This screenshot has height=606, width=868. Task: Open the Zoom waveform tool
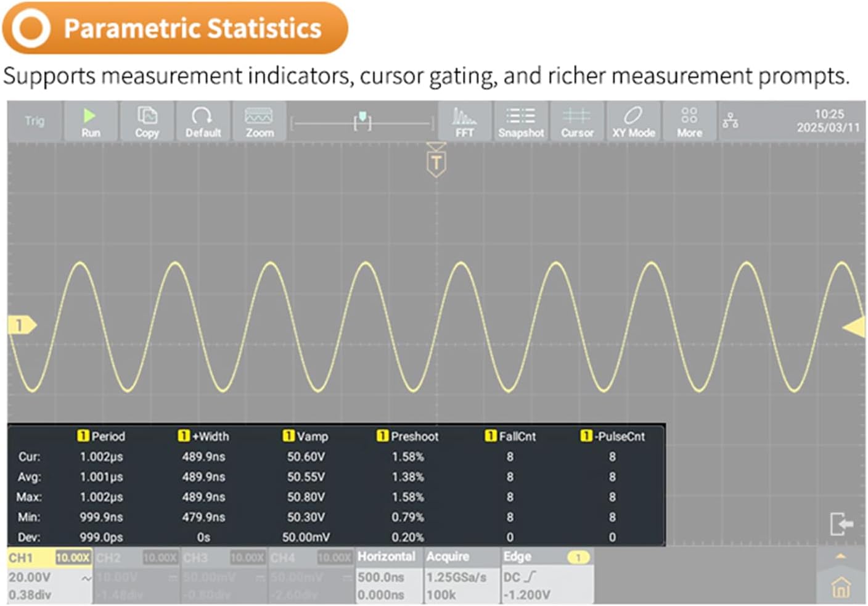[x=259, y=122]
